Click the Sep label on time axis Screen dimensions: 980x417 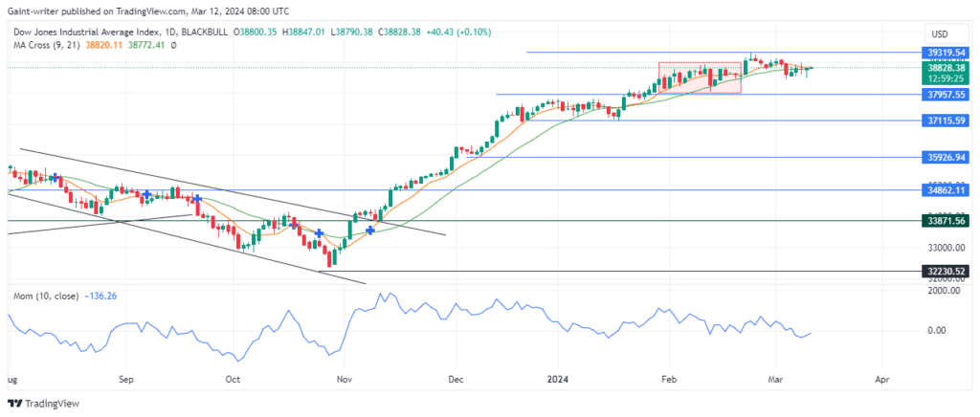click(x=126, y=379)
